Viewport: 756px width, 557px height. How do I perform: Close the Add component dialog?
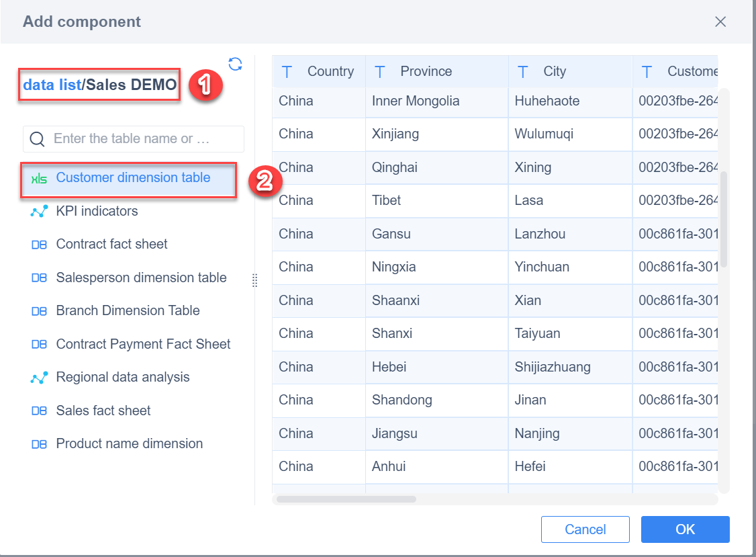click(720, 22)
